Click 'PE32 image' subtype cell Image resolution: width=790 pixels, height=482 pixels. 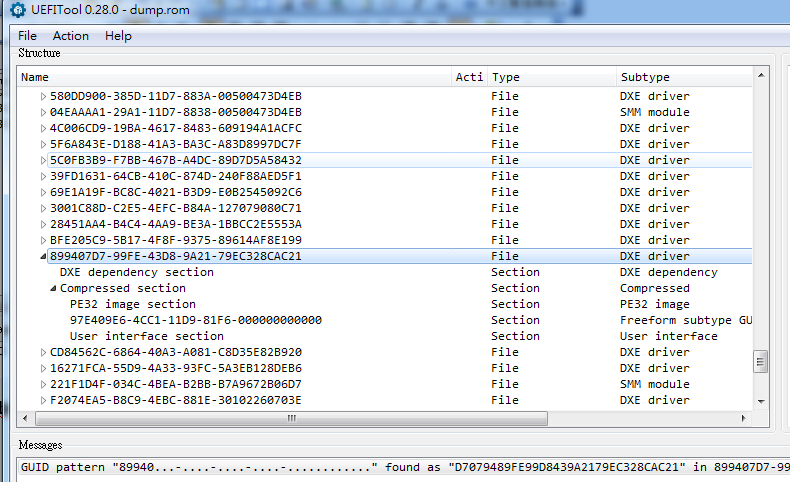[x=654, y=304]
